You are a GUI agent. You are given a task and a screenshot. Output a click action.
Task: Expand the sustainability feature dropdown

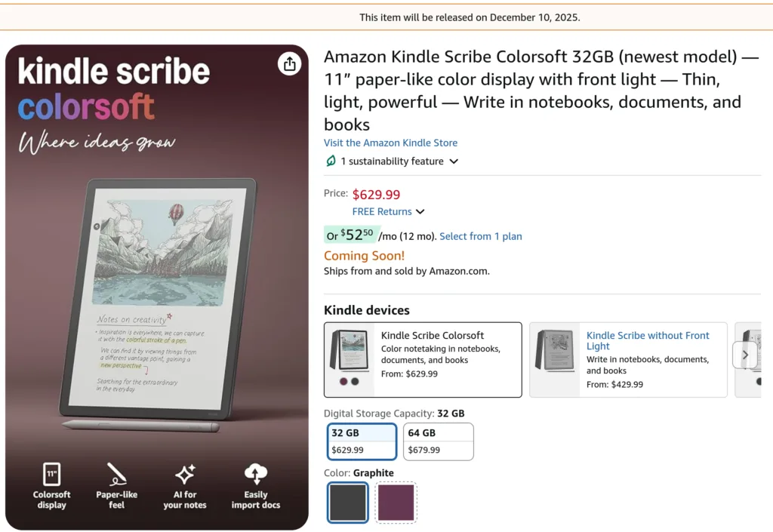454,161
